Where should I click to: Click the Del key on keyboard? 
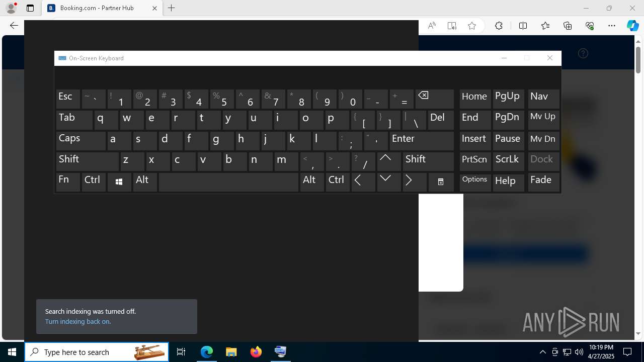pyautogui.click(x=441, y=120)
